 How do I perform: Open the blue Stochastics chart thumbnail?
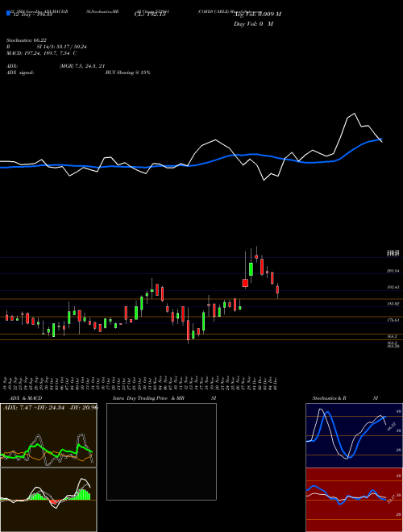354,435
